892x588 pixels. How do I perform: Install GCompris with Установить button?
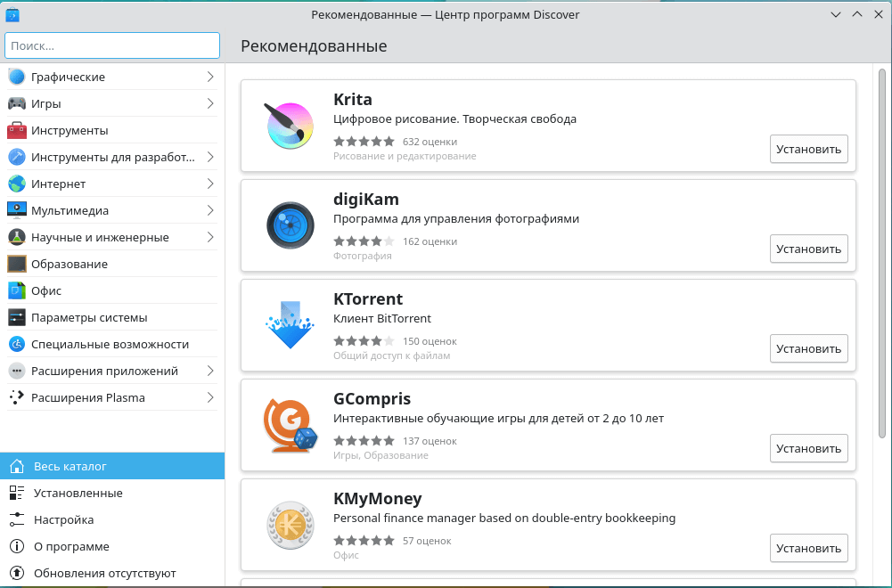tap(808, 448)
